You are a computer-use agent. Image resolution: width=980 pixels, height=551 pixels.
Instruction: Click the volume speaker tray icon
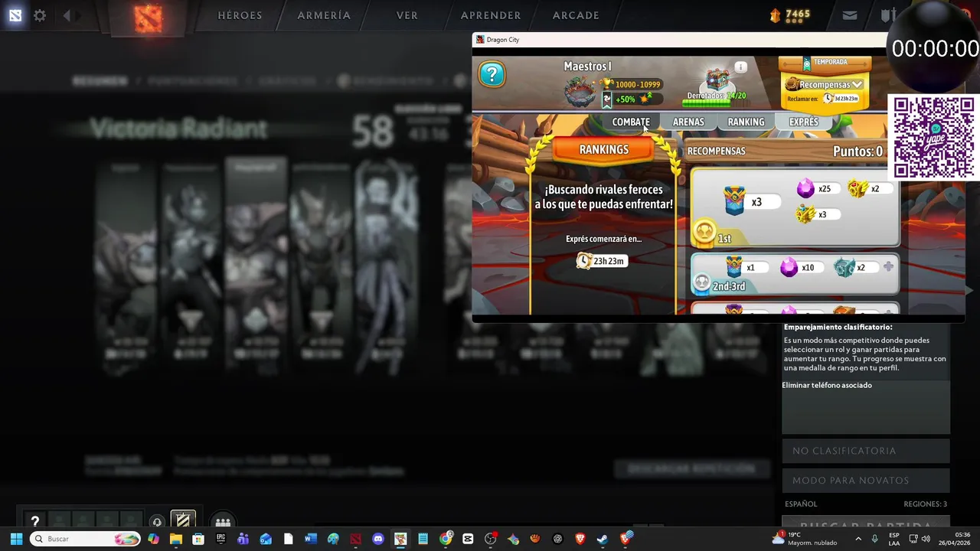[925, 539]
